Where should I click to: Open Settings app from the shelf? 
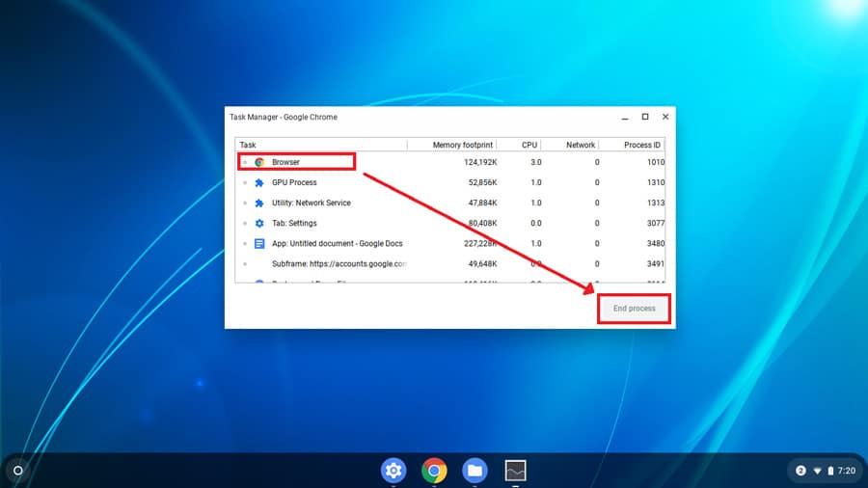click(x=393, y=471)
